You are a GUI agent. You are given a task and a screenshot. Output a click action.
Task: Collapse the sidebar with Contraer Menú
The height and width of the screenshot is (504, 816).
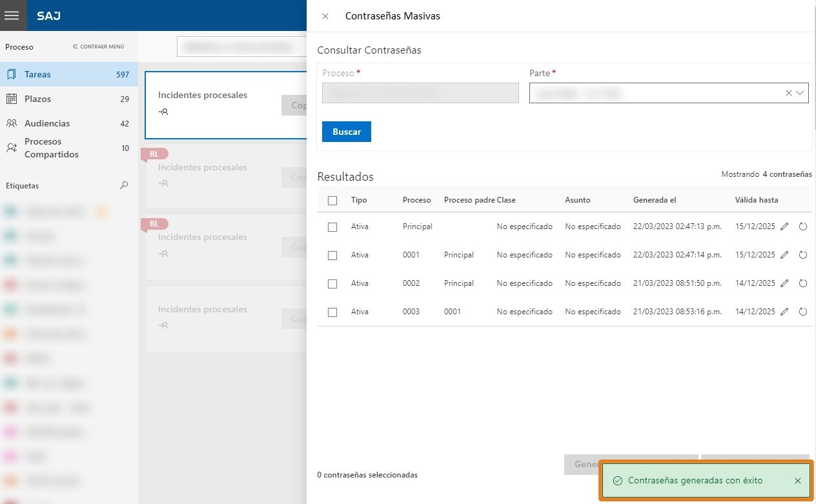(98, 46)
